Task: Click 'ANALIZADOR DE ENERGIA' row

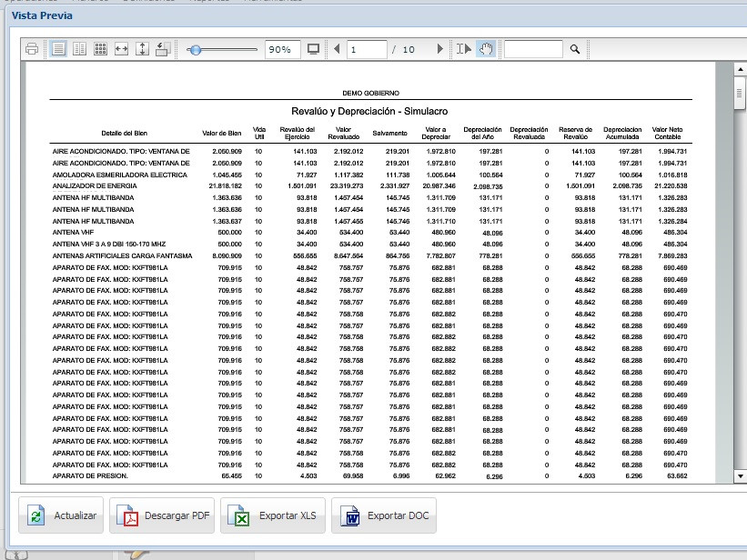Action: point(369,186)
